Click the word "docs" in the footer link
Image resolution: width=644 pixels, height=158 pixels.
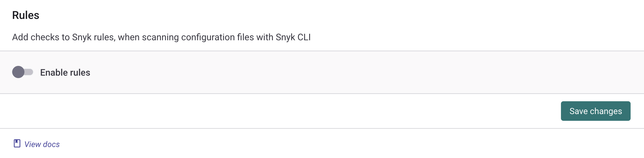click(x=51, y=144)
